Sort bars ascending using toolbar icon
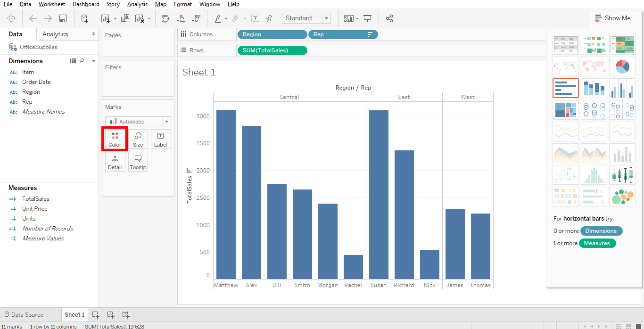 coord(181,18)
